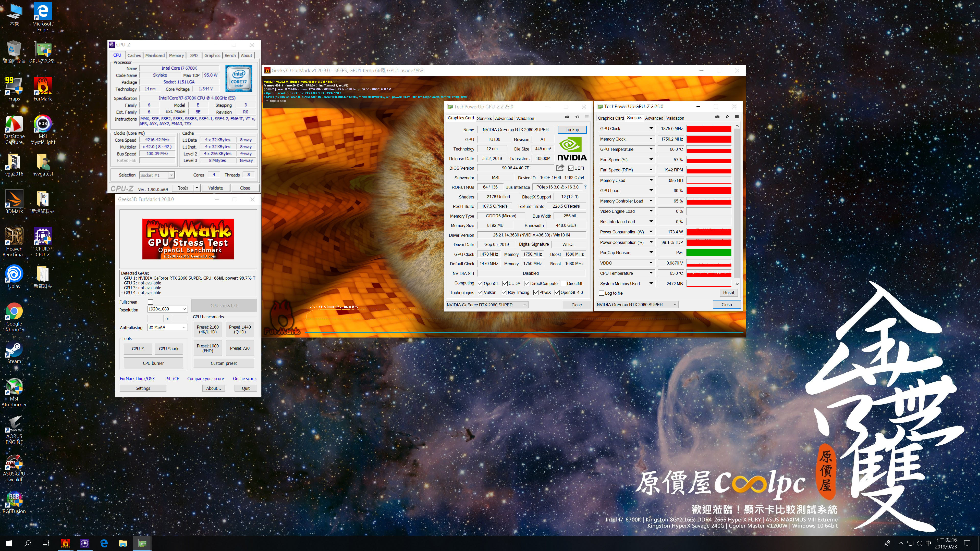Click the custom width field in FurMark
The height and width of the screenshot is (551, 980).
pos(155,318)
